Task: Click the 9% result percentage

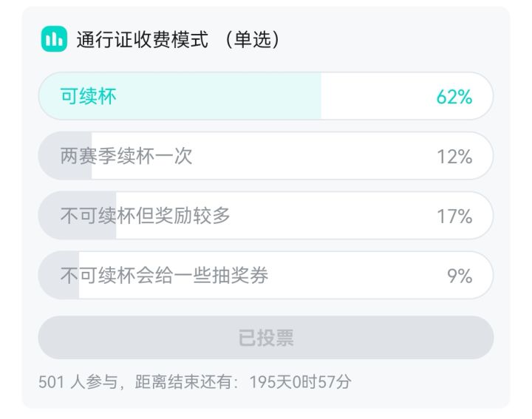Action: [x=459, y=276]
